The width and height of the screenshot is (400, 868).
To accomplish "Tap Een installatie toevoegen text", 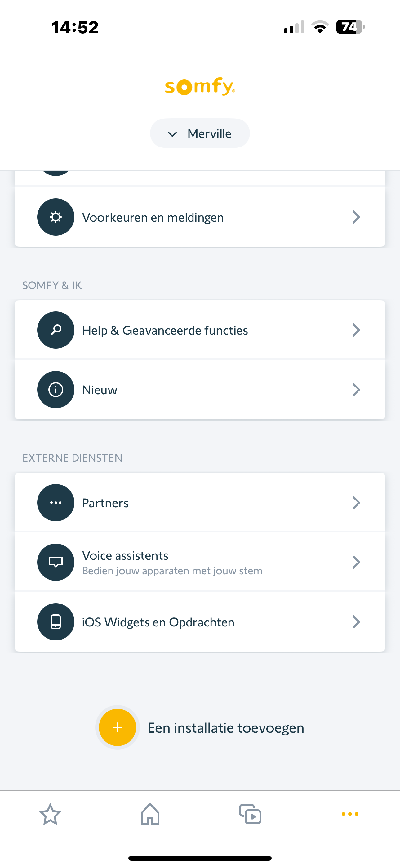I will pos(226,728).
